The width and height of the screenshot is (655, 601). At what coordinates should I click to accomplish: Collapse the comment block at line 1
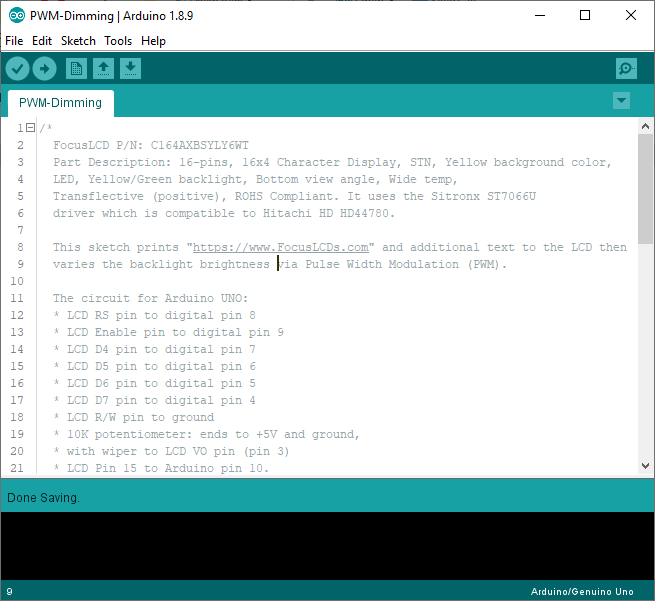[30, 128]
